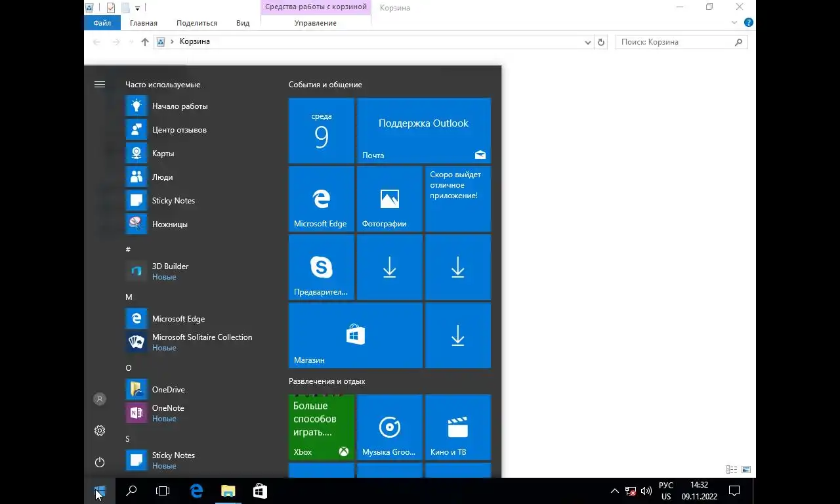Click Часто используемые header
This screenshot has height=504, width=840.
click(x=163, y=85)
